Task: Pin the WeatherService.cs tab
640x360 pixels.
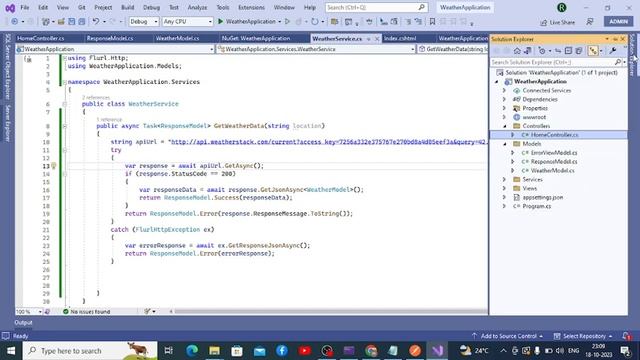Action: click(369, 39)
